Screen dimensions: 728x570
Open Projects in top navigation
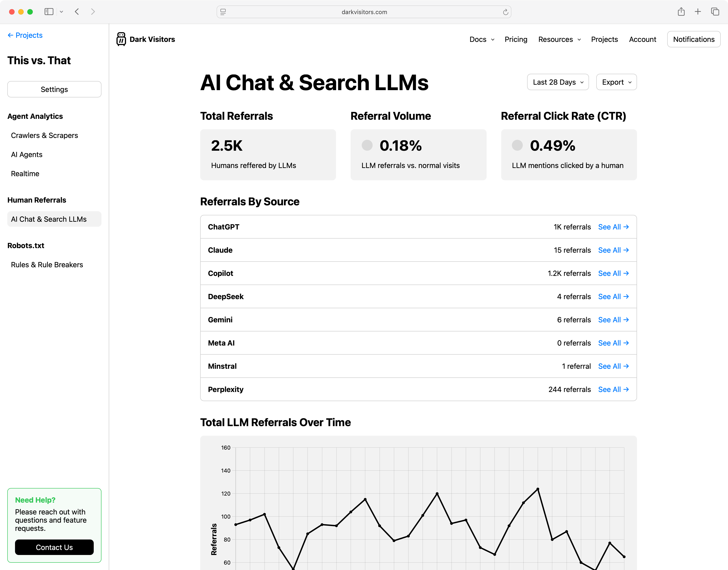tap(604, 39)
